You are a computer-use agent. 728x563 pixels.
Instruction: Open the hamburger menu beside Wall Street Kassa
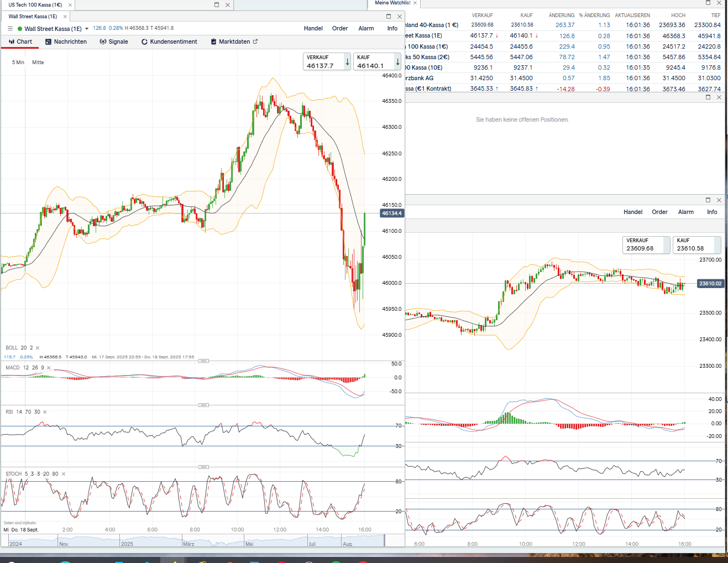pyautogui.click(x=10, y=29)
